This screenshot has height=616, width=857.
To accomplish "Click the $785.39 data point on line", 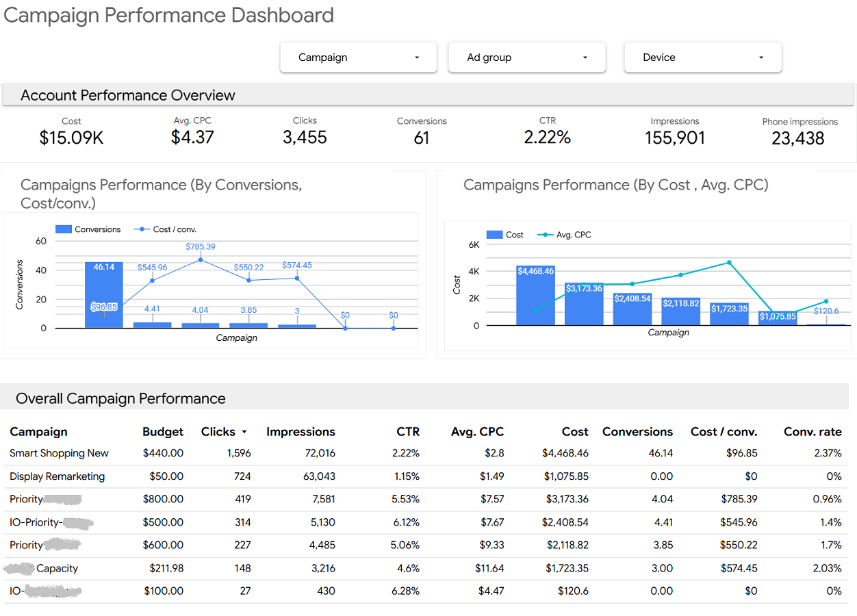I will pyautogui.click(x=201, y=260).
